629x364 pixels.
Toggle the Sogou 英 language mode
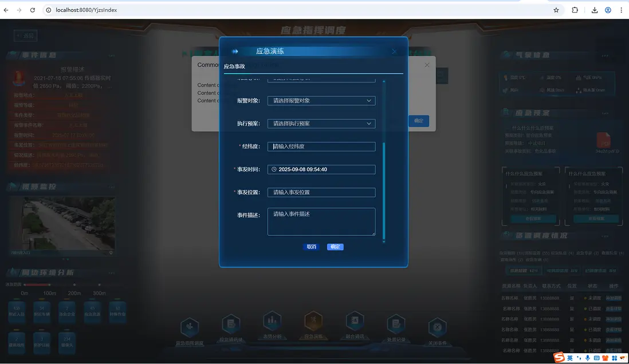[569, 358]
